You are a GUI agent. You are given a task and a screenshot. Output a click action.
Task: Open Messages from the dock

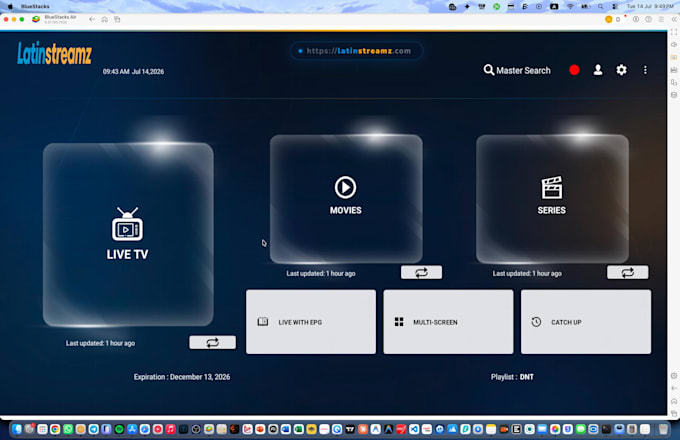coord(580,429)
